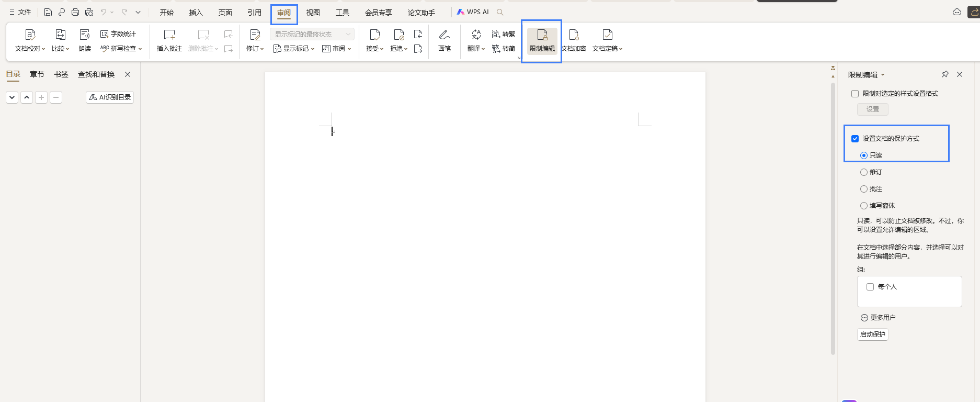This screenshot has height=402, width=980.
Task: Select the 画笔 pen tool
Action: pos(444,35)
